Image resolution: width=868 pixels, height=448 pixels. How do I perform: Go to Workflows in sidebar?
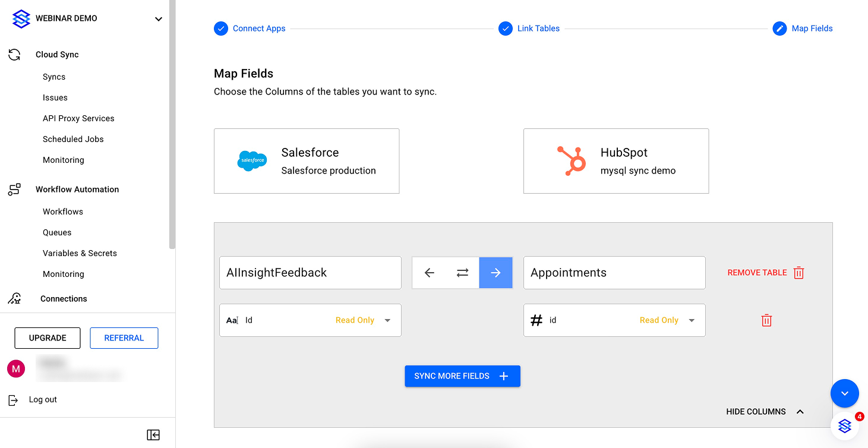pos(63,212)
